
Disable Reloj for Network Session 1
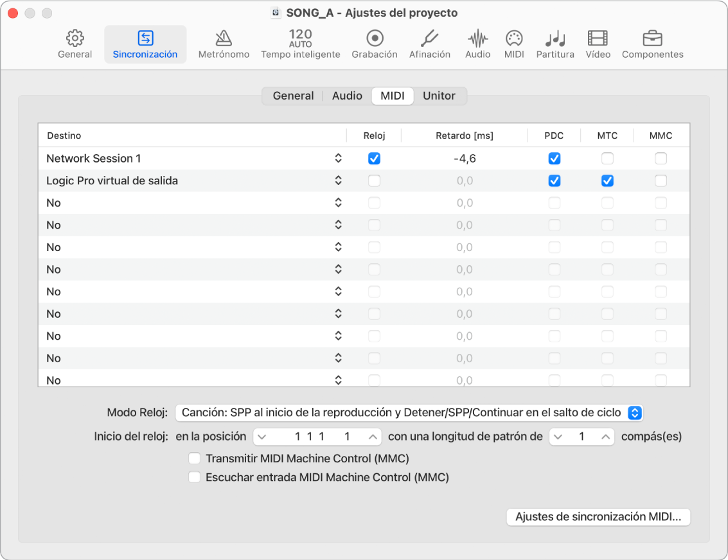(374, 159)
